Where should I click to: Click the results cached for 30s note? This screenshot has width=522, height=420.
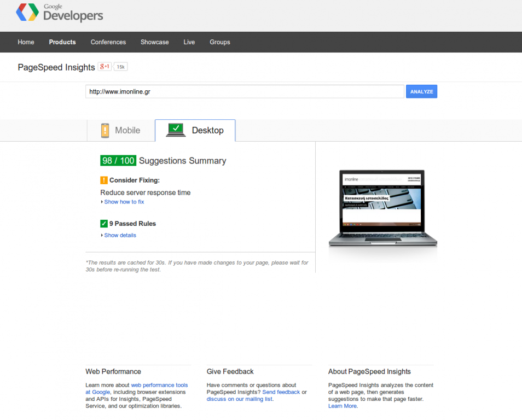197,266
